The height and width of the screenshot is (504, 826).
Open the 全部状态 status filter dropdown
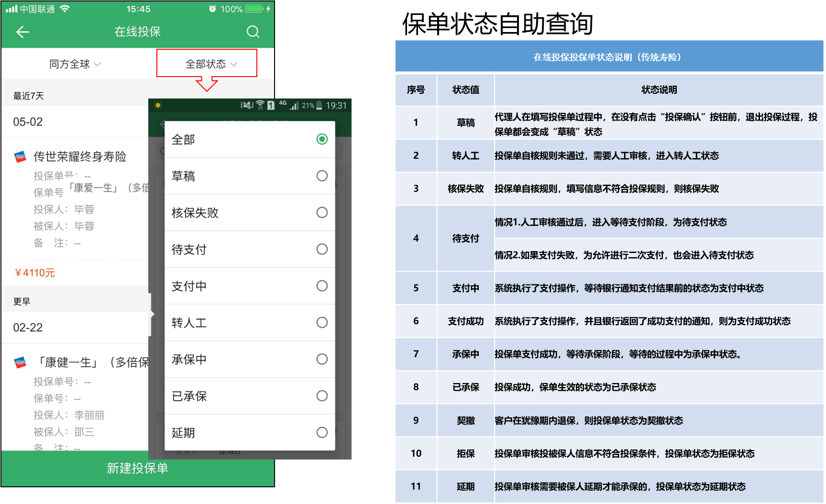pos(207,64)
